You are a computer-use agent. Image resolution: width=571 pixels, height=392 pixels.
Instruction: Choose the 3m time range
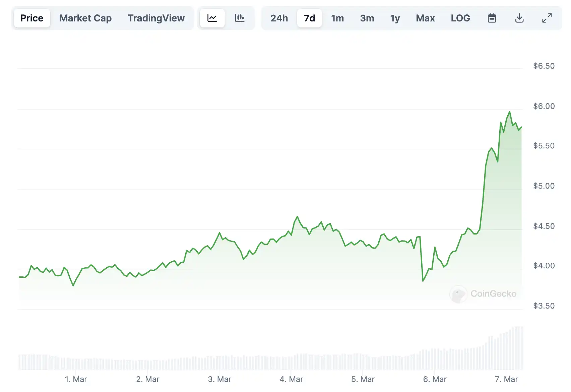pyautogui.click(x=367, y=18)
